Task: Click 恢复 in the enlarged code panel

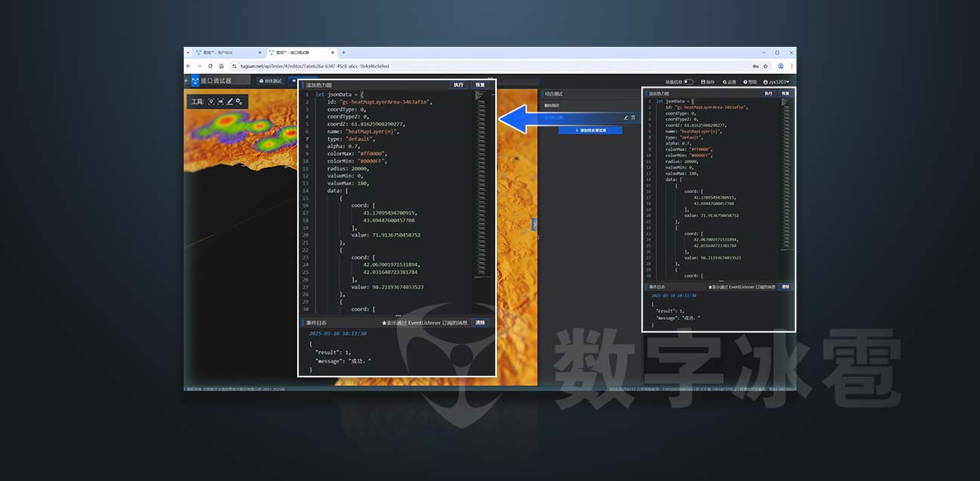Action: pos(481,85)
